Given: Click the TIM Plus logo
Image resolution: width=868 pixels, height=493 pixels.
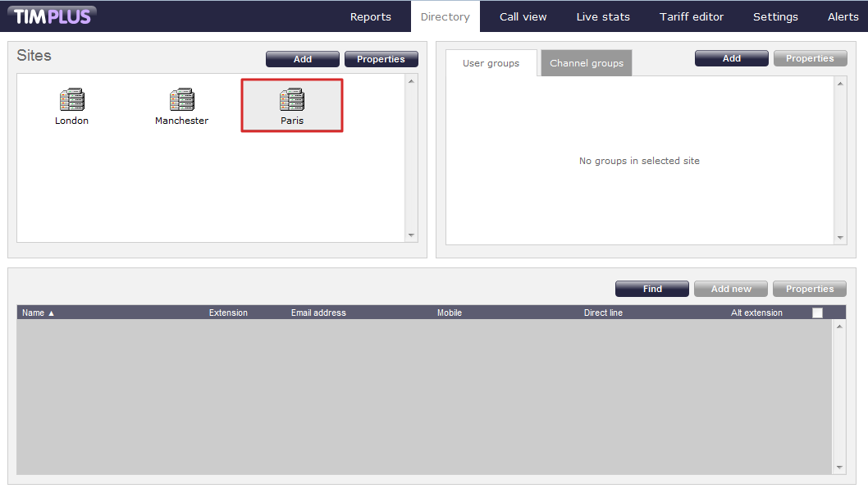Looking at the screenshot, I should point(53,16).
